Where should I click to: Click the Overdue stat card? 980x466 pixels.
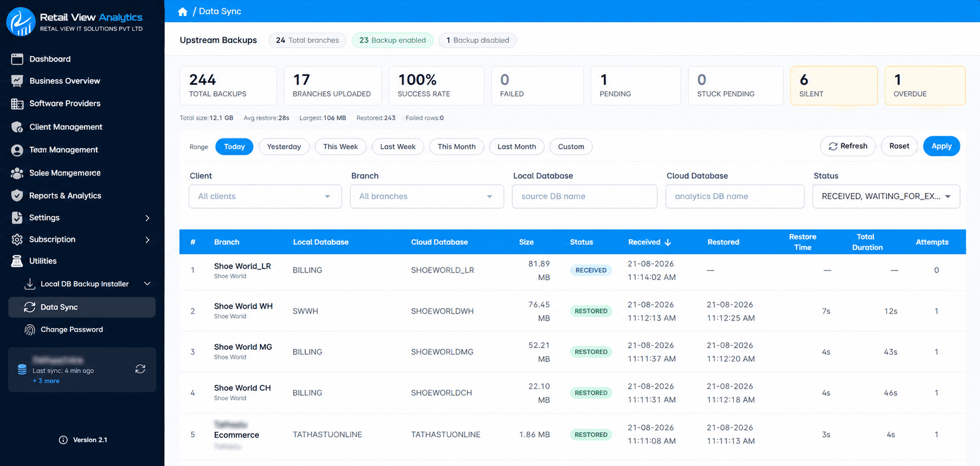pyautogui.click(x=925, y=86)
